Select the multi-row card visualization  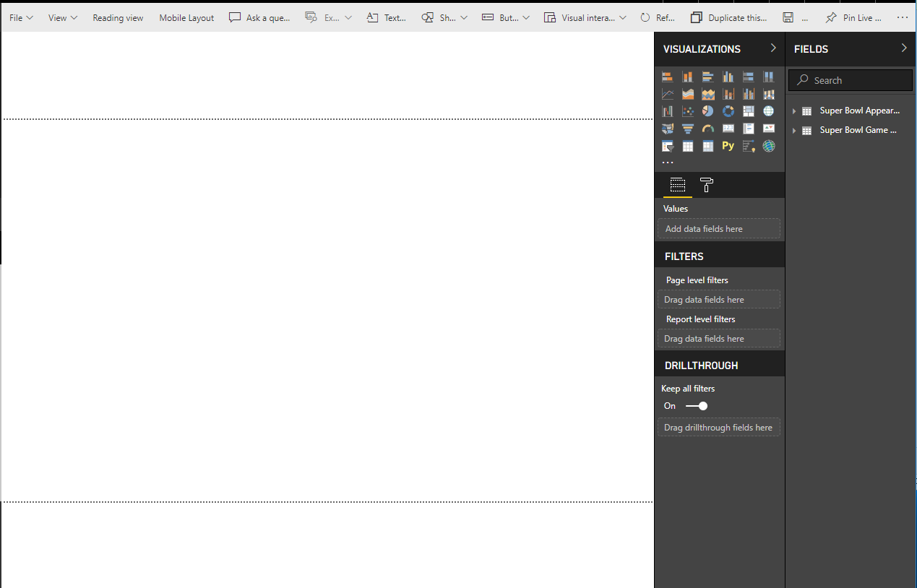(x=749, y=129)
